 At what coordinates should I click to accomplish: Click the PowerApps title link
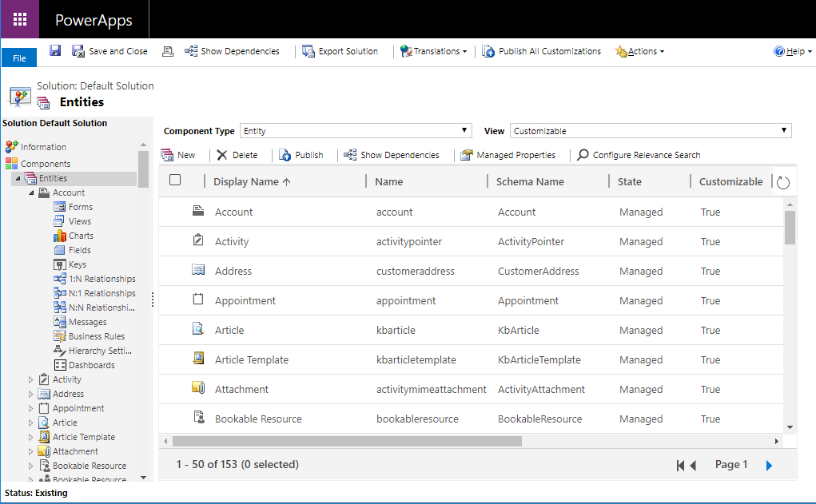click(x=94, y=20)
